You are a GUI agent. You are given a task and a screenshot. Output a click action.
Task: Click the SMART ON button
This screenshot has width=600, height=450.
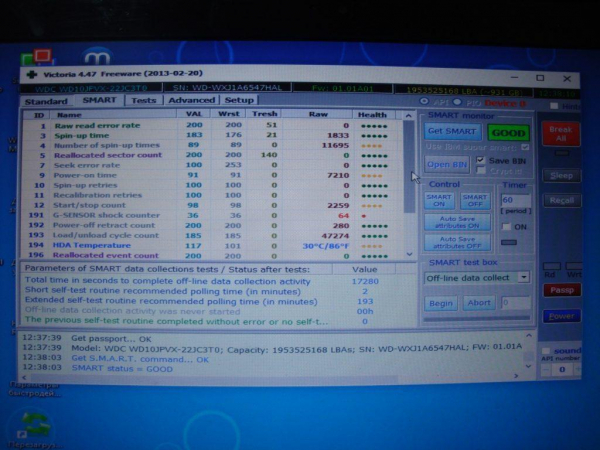tap(439, 201)
